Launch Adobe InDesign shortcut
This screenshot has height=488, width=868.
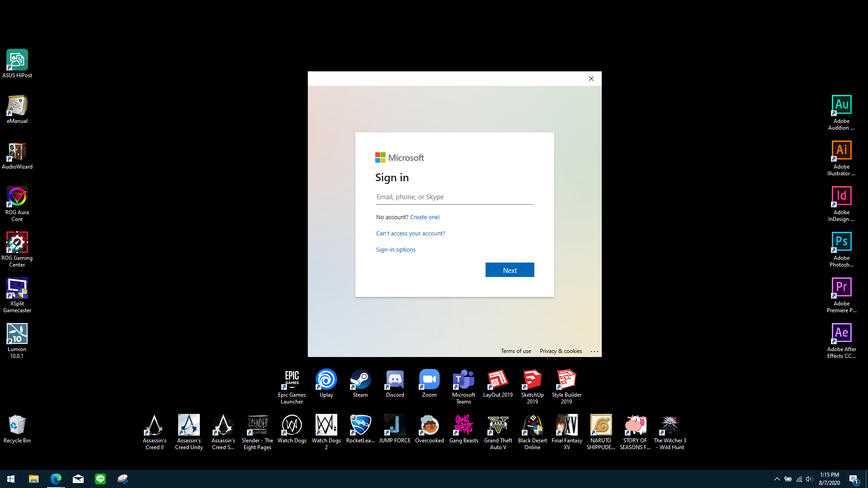(841, 203)
